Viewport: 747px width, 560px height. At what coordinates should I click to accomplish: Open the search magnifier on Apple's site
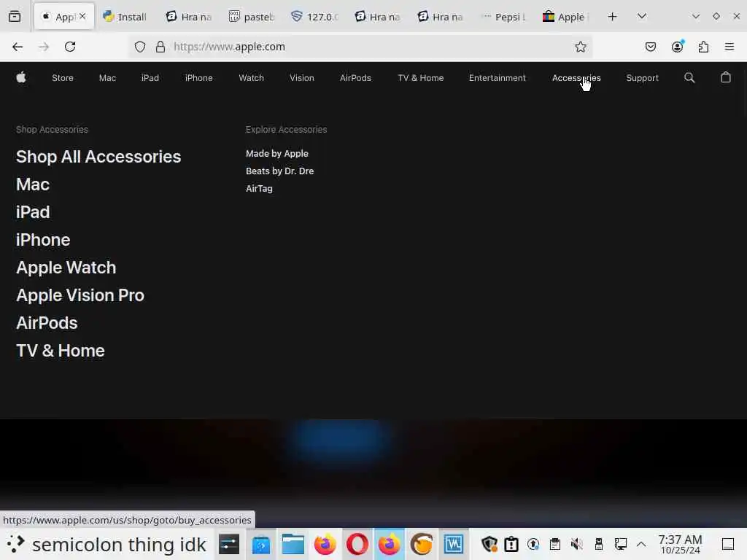click(689, 77)
